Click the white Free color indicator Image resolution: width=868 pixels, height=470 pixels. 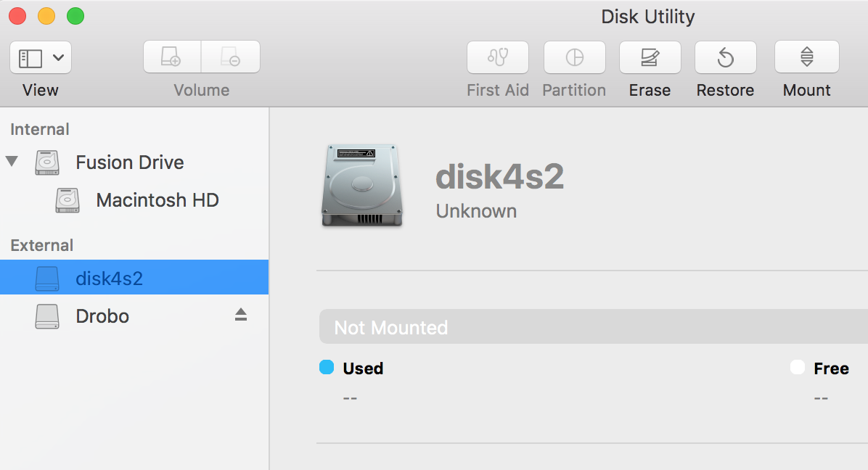(x=798, y=368)
